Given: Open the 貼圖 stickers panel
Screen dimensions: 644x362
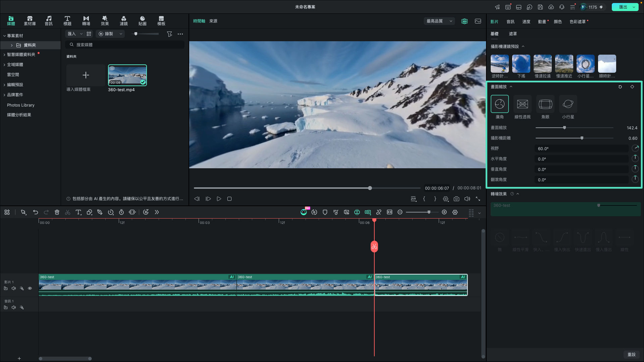Looking at the screenshot, I should (x=143, y=21).
